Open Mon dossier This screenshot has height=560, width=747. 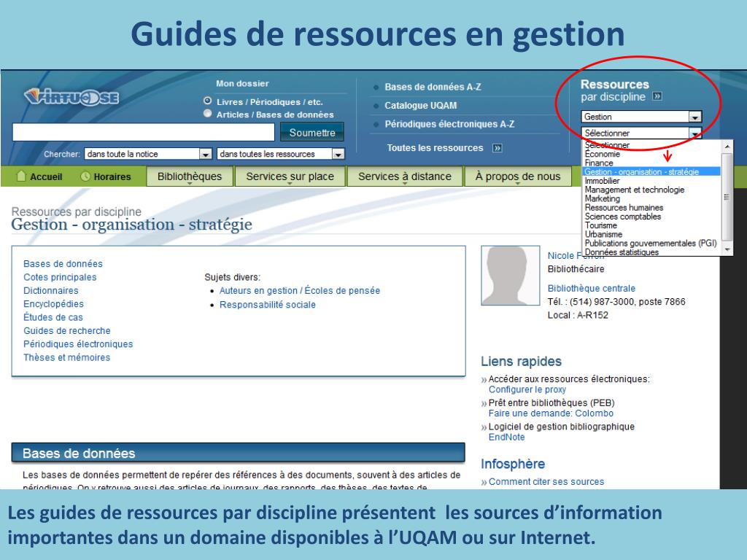point(242,83)
